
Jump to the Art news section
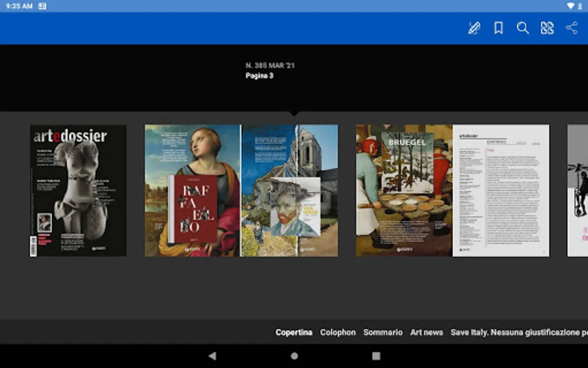pyautogui.click(x=427, y=332)
